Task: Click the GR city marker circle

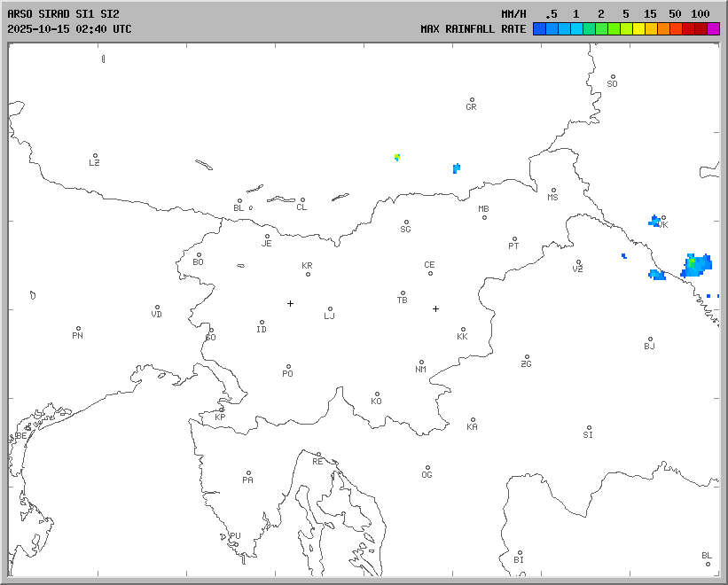Action: 472,100
